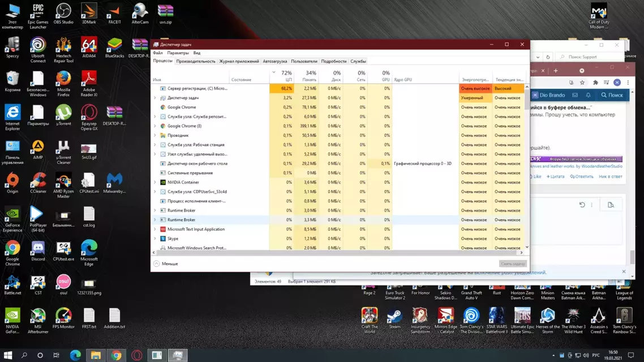The width and height of the screenshot is (644, 362).
Task: Open the Вид menu
Action: coord(197,53)
